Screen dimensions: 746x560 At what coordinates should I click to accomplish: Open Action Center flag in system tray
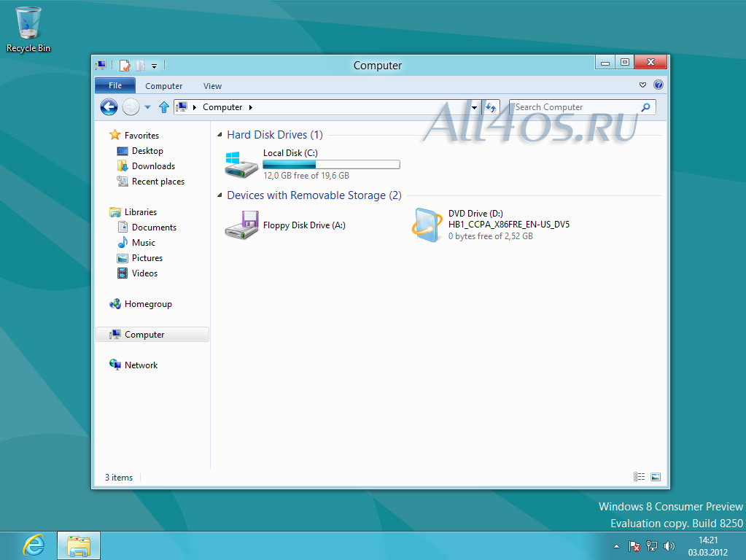pos(634,546)
